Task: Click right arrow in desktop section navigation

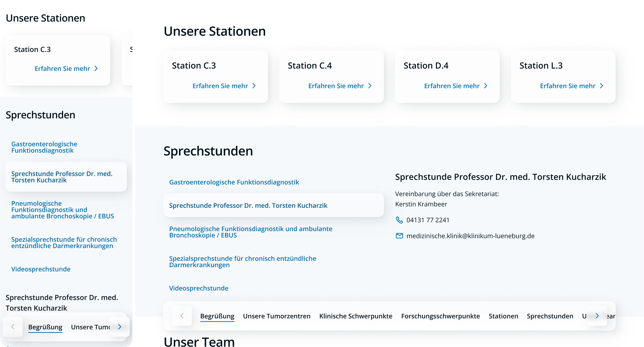Action: coord(597,316)
